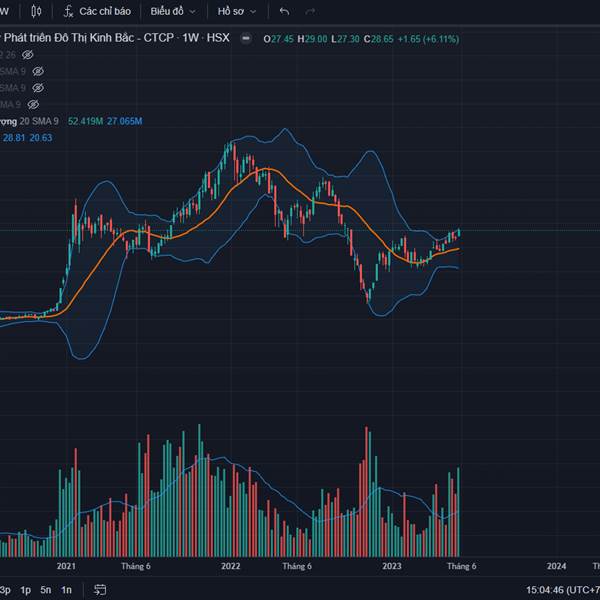Click the W weekly interval button
Screen dimensions: 600x600
pos(5,11)
